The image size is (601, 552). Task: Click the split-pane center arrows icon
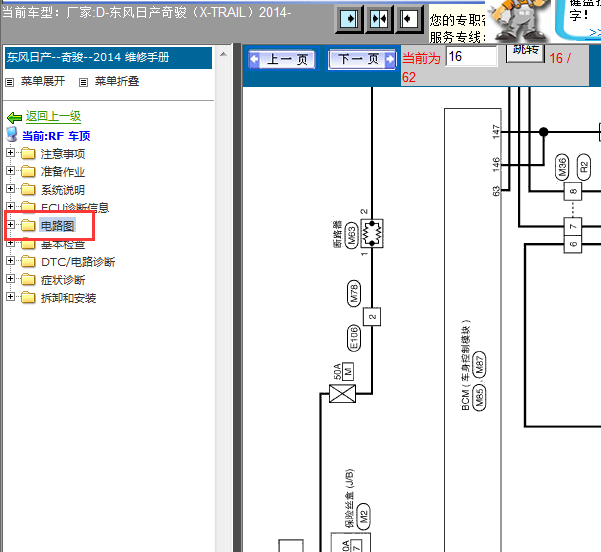(x=379, y=18)
